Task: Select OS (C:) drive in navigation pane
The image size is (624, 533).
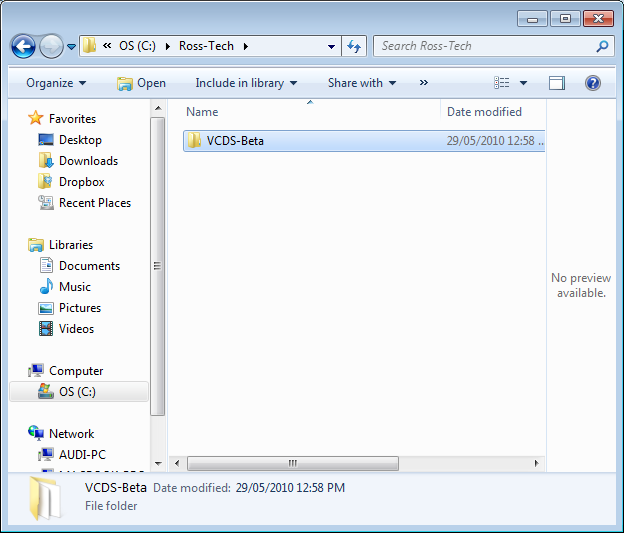Action: 76,392
